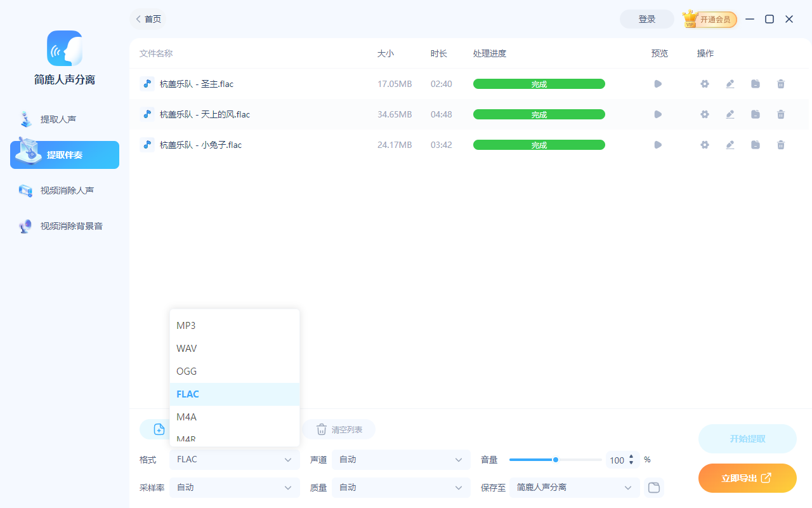
Task: Choose FLAC from format list
Action: [x=235, y=394]
